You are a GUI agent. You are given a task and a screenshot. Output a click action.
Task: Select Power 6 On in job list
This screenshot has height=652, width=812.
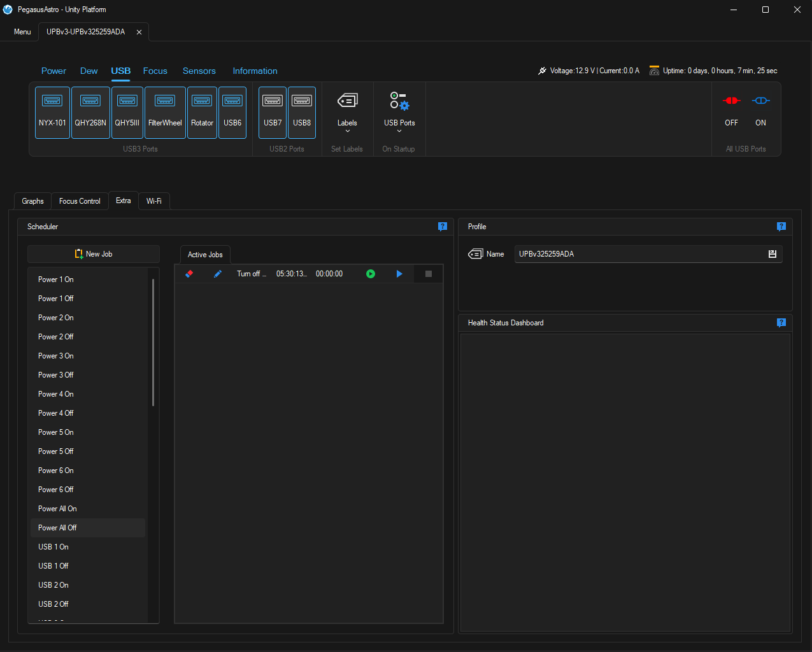pyautogui.click(x=88, y=471)
